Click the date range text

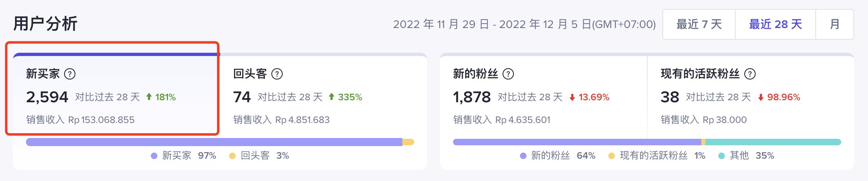(x=524, y=24)
